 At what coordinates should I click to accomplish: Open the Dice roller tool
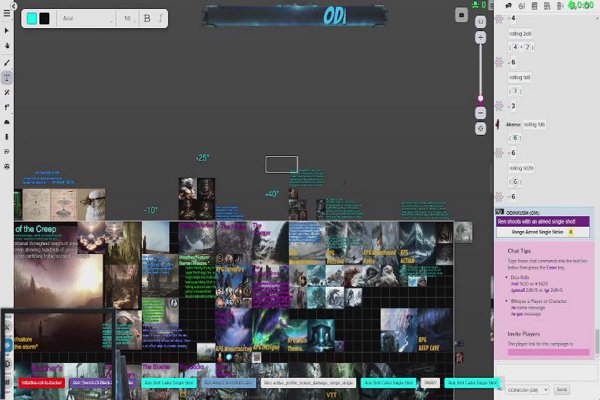point(7,167)
